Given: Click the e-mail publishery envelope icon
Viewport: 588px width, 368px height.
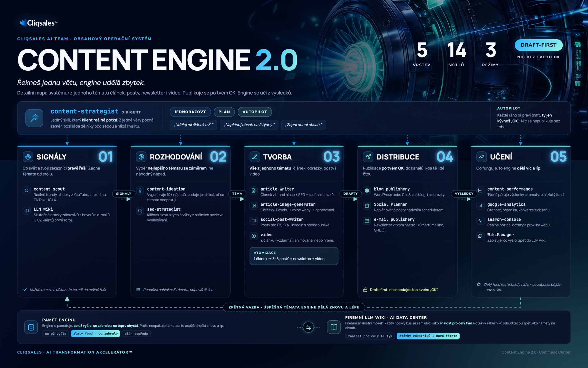Looking at the screenshot, I should tap(367, 221).
